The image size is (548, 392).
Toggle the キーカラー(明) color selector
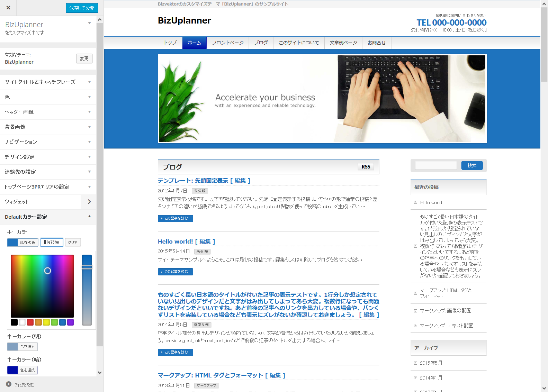click(23, 347)
